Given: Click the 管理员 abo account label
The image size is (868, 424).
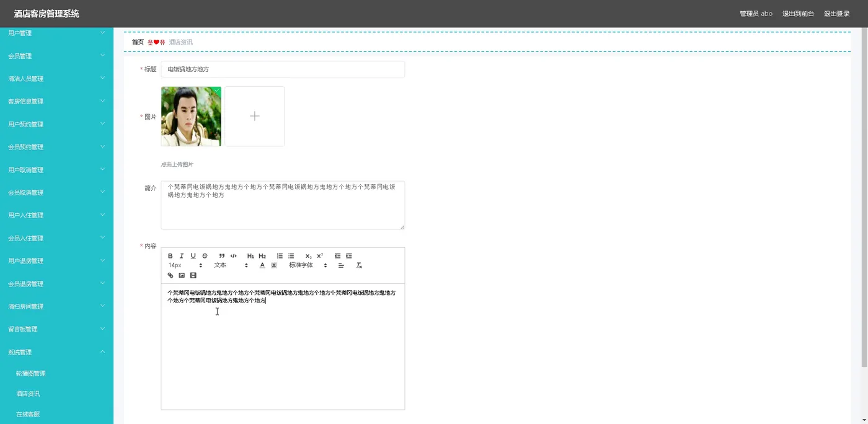Looking at the screenshot, I should 756,14.
